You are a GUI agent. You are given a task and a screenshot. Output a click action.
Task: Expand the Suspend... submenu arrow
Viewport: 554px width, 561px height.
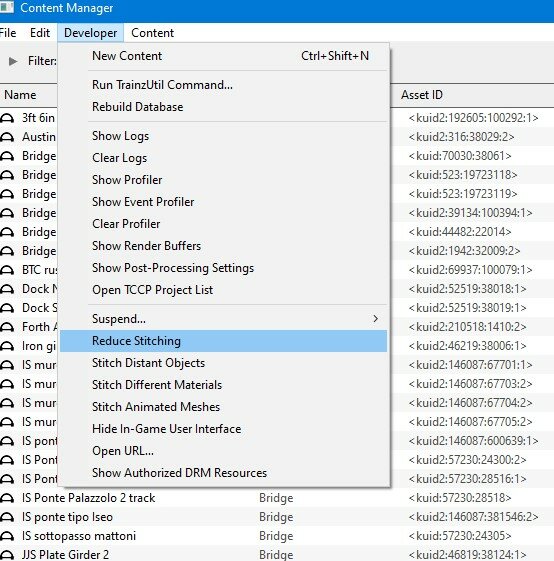pos(375,319)
